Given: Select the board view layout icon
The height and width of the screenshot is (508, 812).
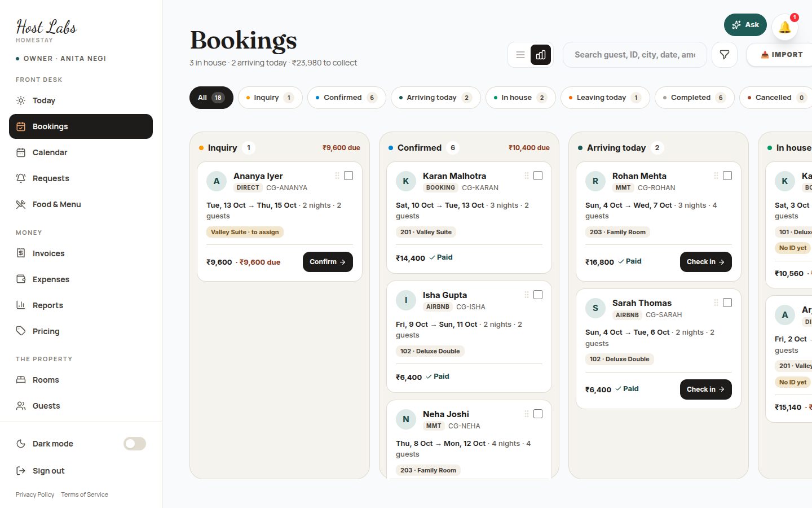Looking at the screenshot, I should [541, 55].
